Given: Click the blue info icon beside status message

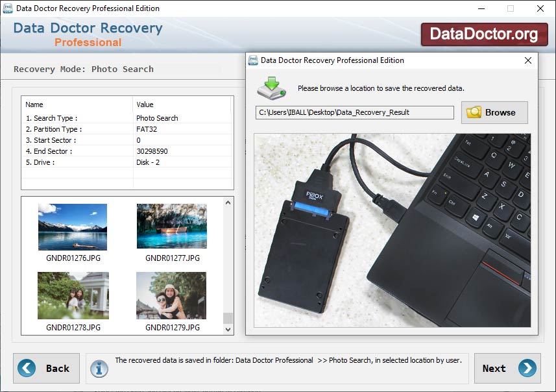Looking at the screenshot, I should tap(99, 368).
